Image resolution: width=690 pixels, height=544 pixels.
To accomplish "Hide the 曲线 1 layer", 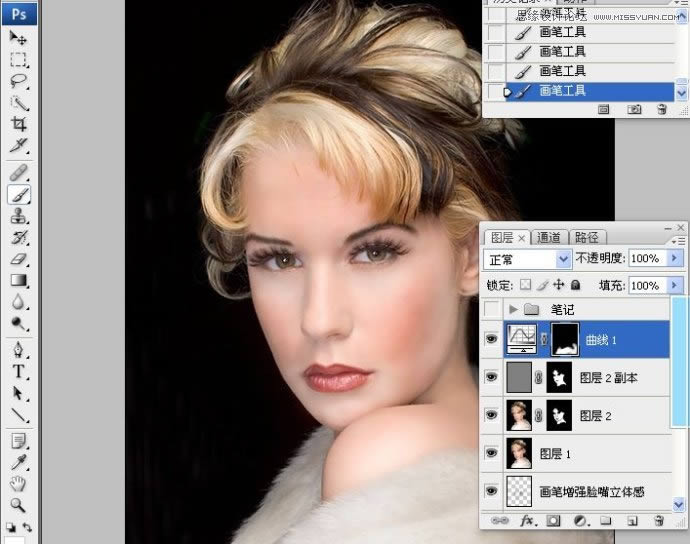I will pyautogui.click(x=491, y=339).
